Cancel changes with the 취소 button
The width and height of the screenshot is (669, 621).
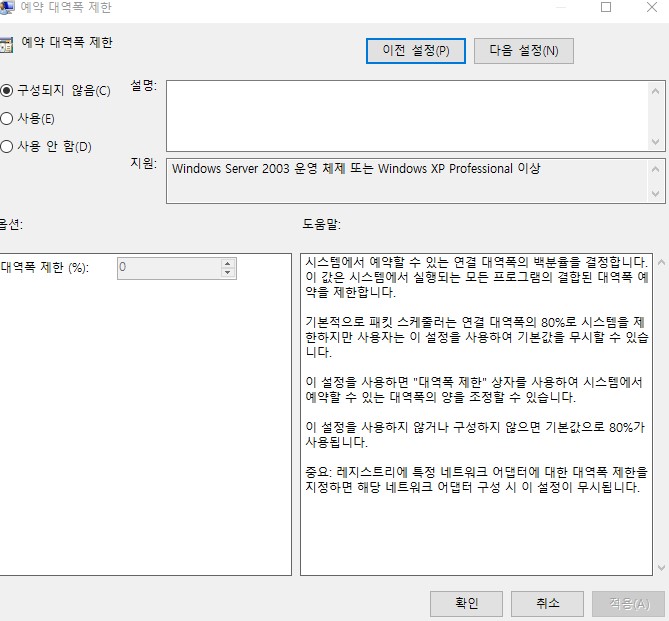coord(546,604)
